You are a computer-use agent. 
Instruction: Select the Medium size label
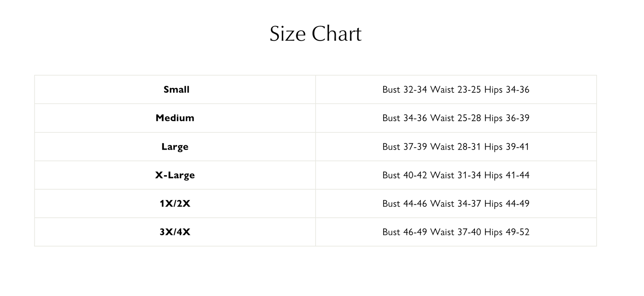coord(175,118)
